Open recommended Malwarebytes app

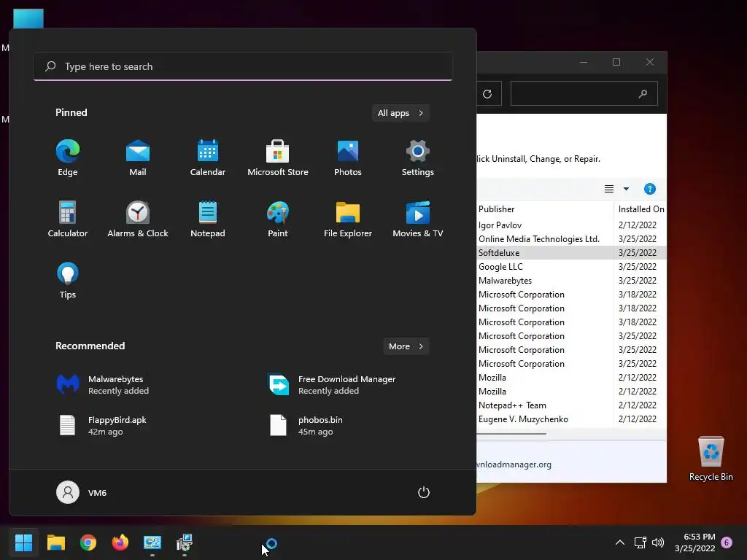pyautogui.click(x=102, y=385)
